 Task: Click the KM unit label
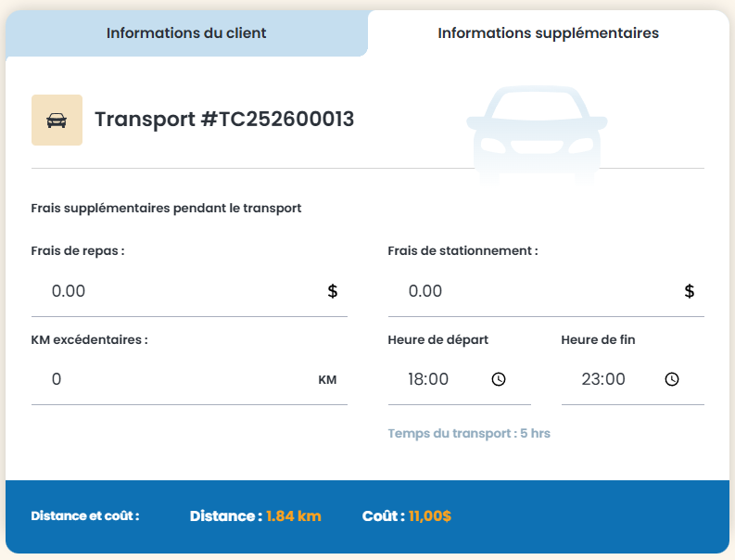(x=327, y=379)
